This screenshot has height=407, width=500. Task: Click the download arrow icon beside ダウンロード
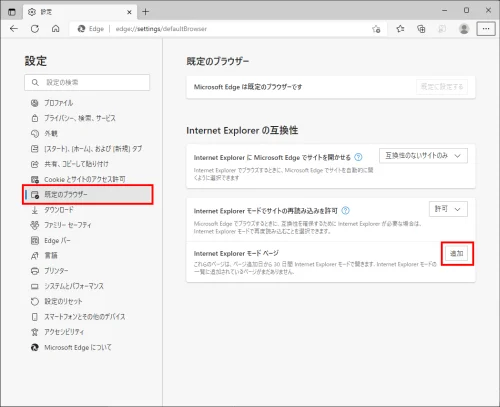click(x=35, y=210)
